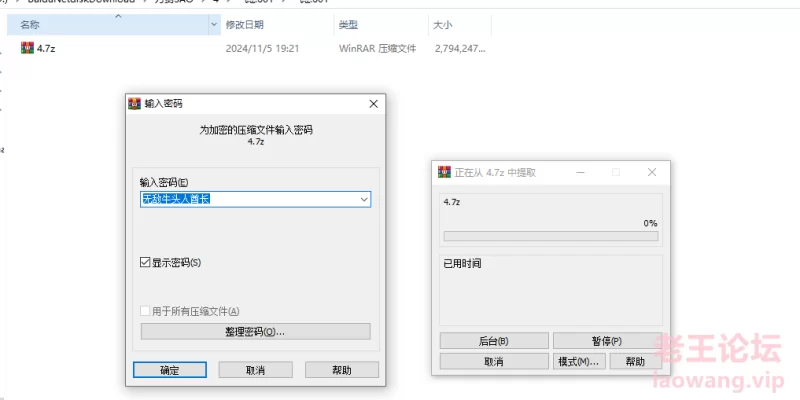
Task: Open 模式(M)... in extraction window
Action: coord(579,361)
